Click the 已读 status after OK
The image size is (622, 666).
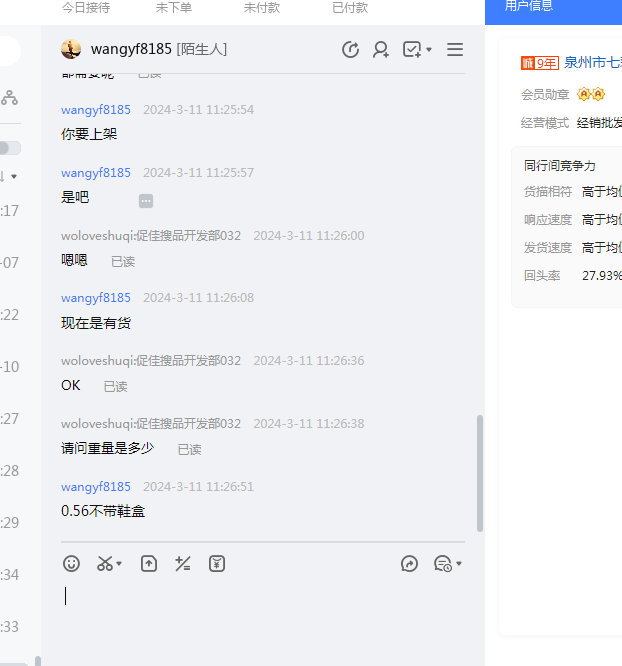click(116, 387)
